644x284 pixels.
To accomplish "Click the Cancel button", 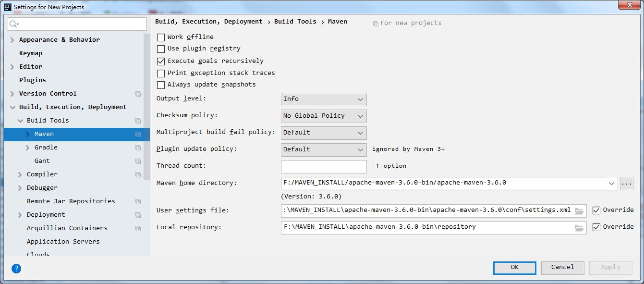I will 562,268.
